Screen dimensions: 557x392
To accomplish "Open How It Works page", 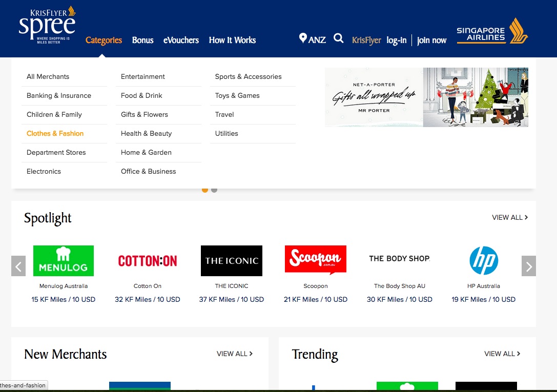I will point(232,40).
